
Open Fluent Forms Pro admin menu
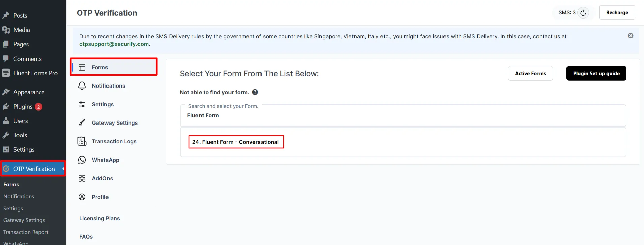35,73
